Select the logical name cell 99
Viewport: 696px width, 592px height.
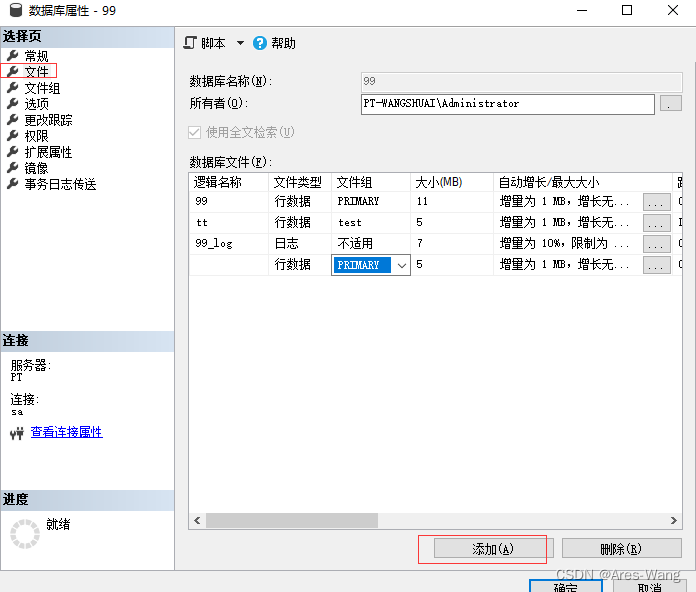pyautogui.click(x=229, y=201)
